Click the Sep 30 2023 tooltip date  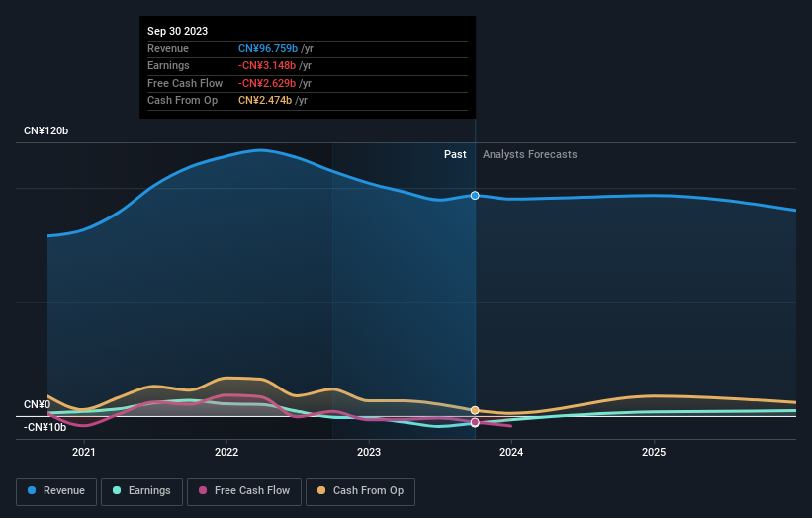point(178,31)
